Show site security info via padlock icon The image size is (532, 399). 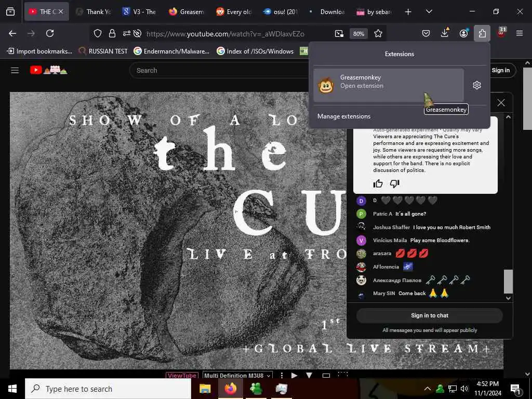click(112, 33)
